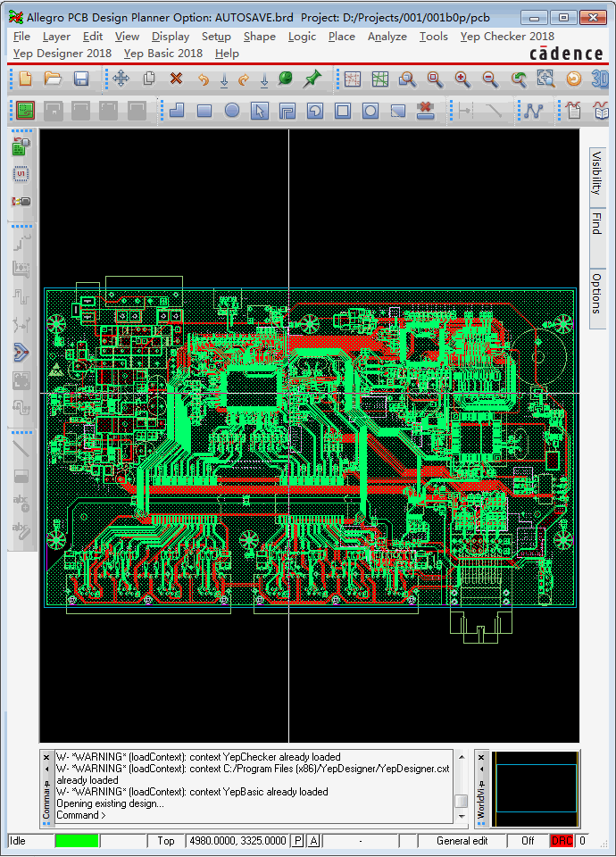Open the Yep Basic 2018 menu

tap(162, 54)
